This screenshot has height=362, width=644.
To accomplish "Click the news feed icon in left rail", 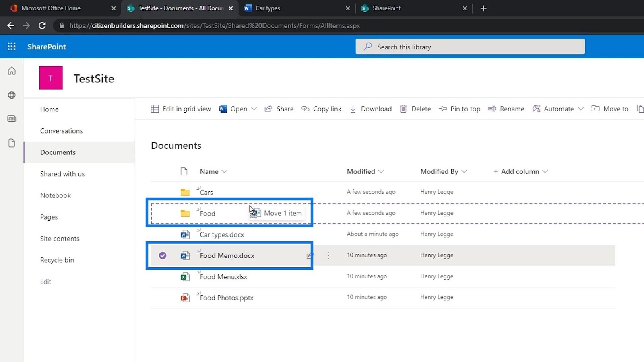I will coord(12,119).
